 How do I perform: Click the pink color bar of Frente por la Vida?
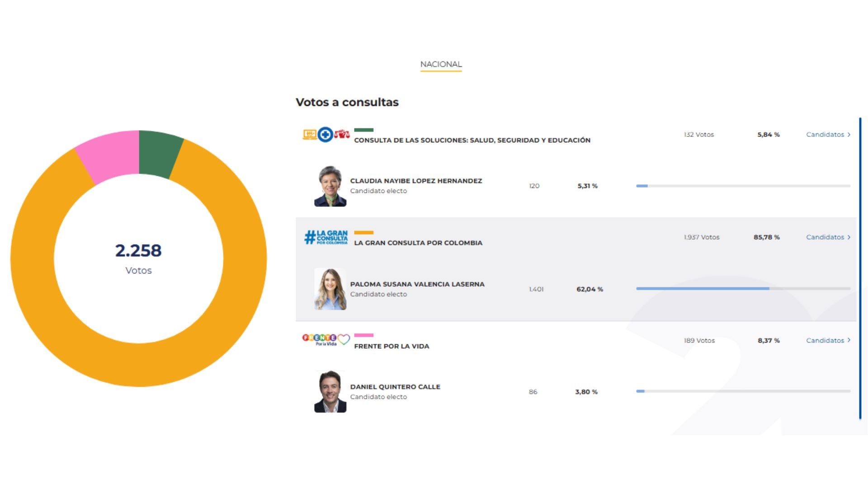click(x=365, y=336)
